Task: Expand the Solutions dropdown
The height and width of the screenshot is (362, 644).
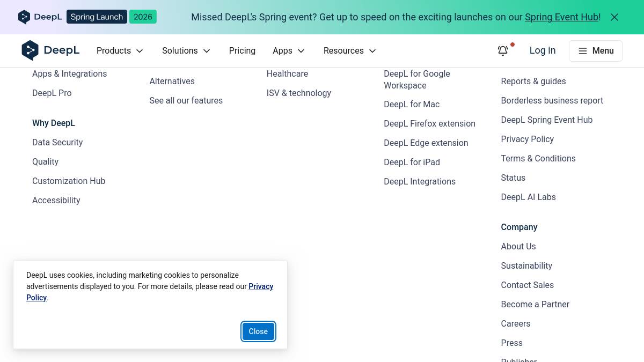Action: point(186,50)
